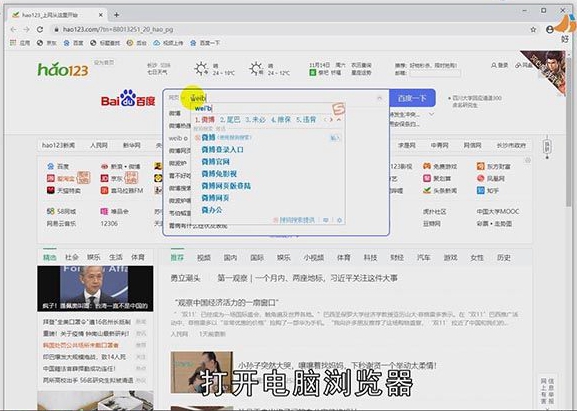Open the 12306 link
The height and width of the screenshot is (411, 577).
[109, 223]
